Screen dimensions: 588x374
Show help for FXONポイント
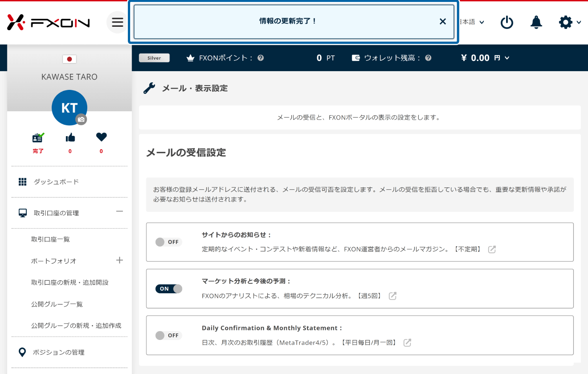tap(261, 58)
